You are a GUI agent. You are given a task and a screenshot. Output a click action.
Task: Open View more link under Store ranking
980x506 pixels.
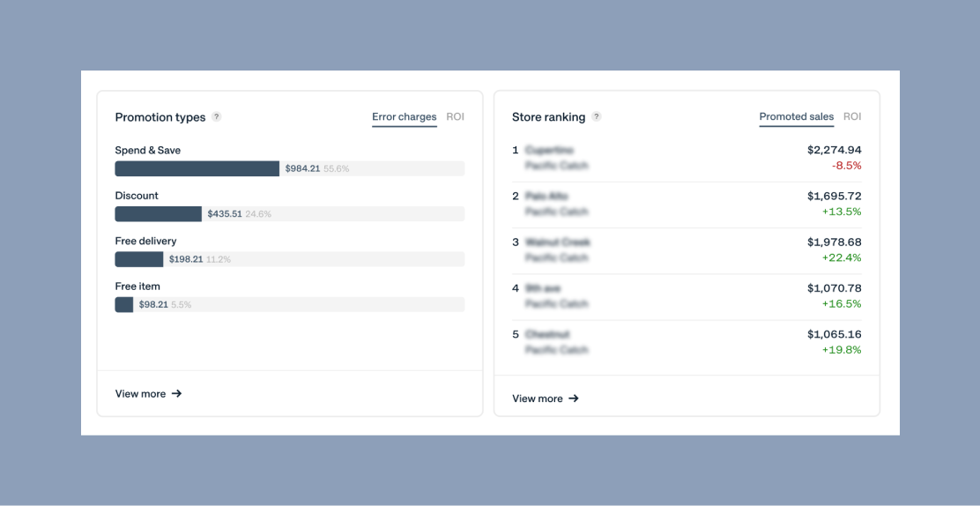pos(538,398)
